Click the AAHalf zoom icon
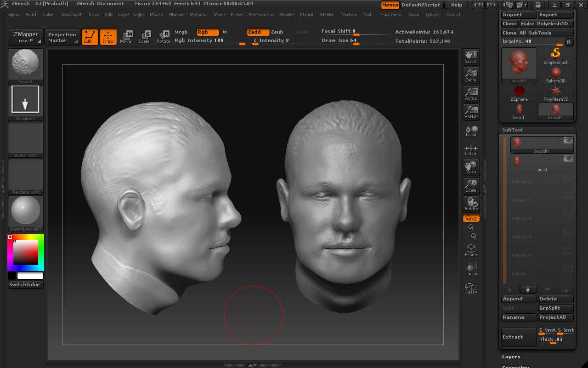Image resolution: width=588 pixels, height=368 pixels. tap(471, 112)
